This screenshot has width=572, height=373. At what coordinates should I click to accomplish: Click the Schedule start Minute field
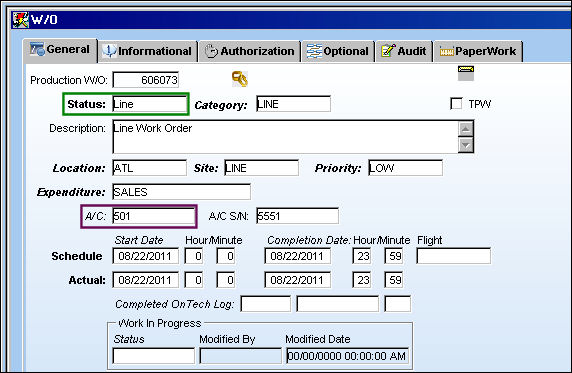point(225,256)
